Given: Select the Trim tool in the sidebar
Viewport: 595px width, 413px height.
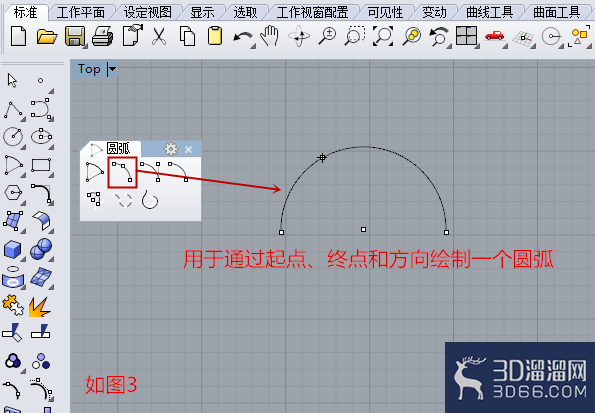Looking at the screenshot, I should 13,333.
